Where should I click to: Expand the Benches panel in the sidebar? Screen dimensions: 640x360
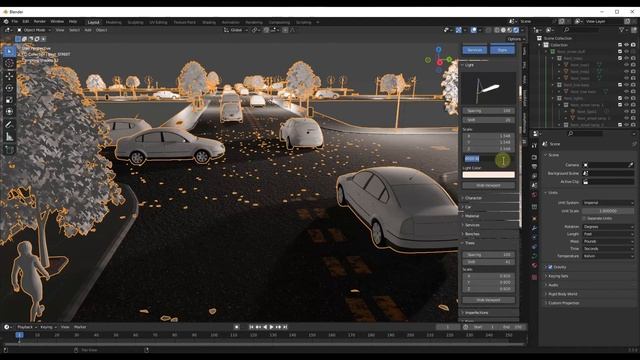[489, 234]
